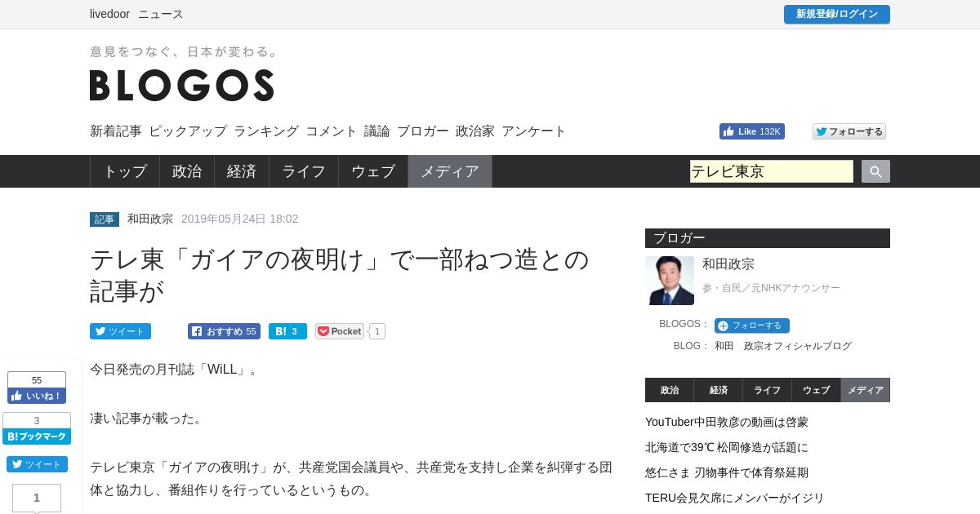The height and width of the screenshot is (514, 980).
Task: Click the header Twitter フォローする button
Action: pos(849,131)
